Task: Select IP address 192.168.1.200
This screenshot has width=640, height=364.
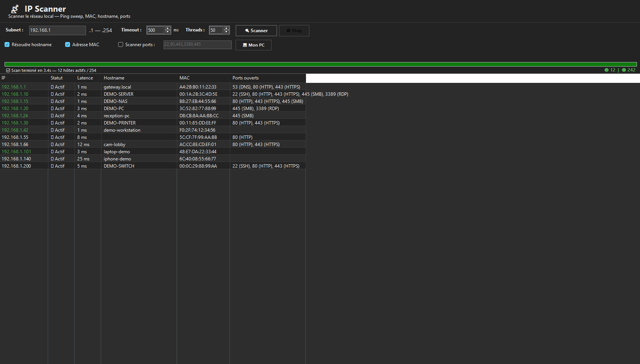Action: pyautogui.click(x=16, y=166)
